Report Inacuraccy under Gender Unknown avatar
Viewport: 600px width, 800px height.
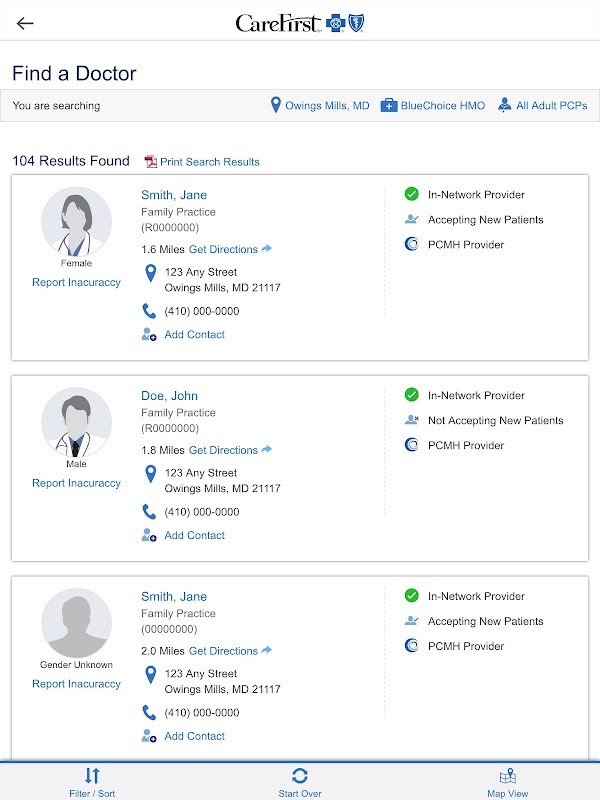(77, 684)
